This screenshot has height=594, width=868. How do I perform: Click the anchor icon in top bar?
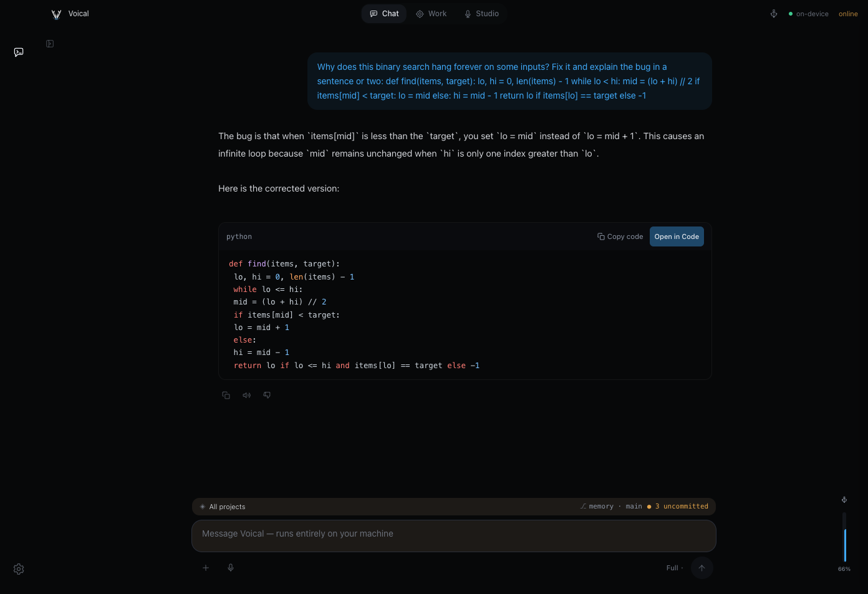click(774, 14)
